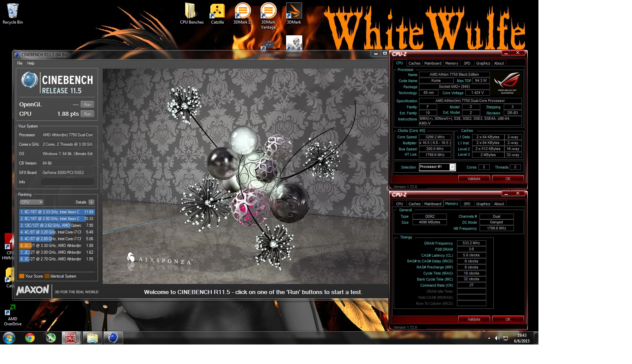Click Validate in the lower CPU-Z window
Viewport: 632px width, 364px height.
[x=474, y=319]
